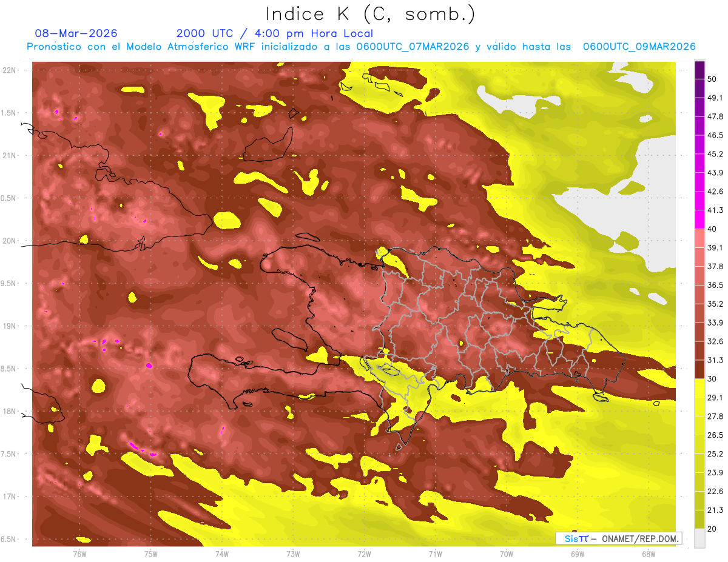Click the bright yellow swatch between 29.1 and 30
This screenshot has height=562, width=728.
tap(699, 388)
